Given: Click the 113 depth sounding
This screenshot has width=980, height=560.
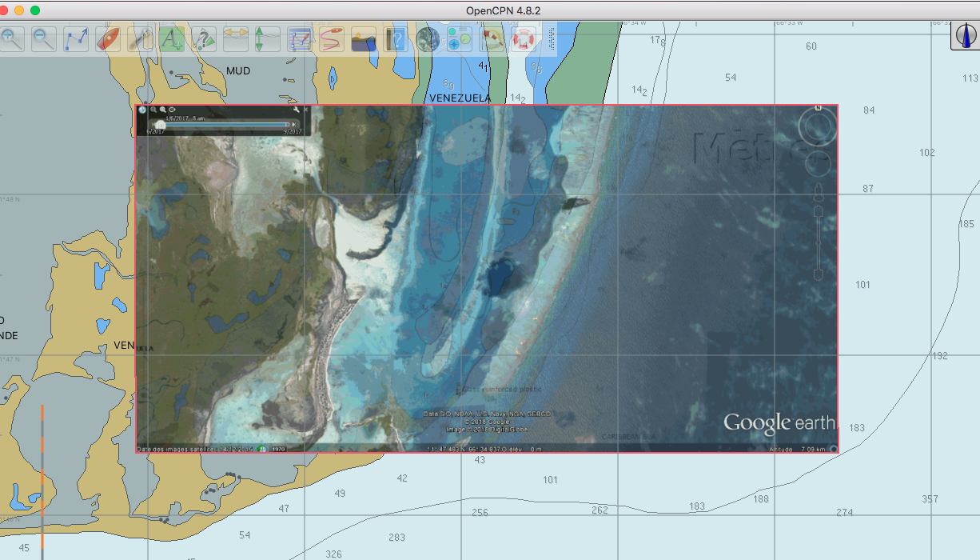Looking at the screenshot, I should coord(970,78).
